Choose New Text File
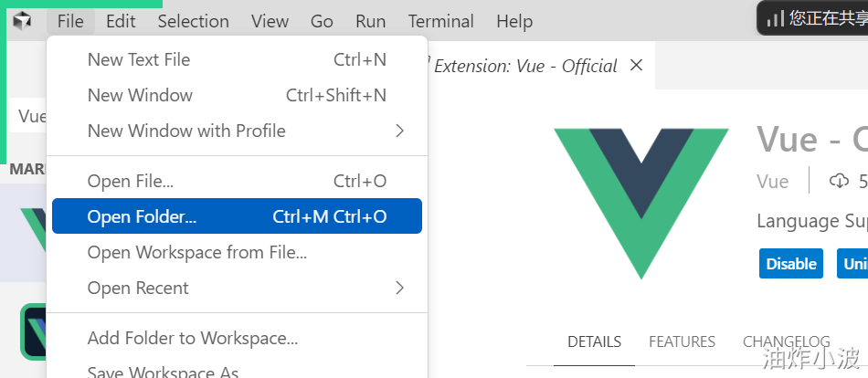 coord(139,59)
